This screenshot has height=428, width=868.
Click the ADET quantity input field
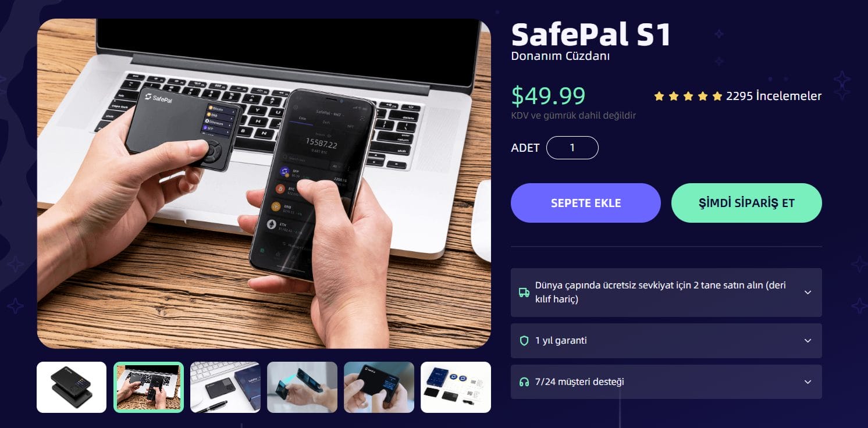(572, 148)
